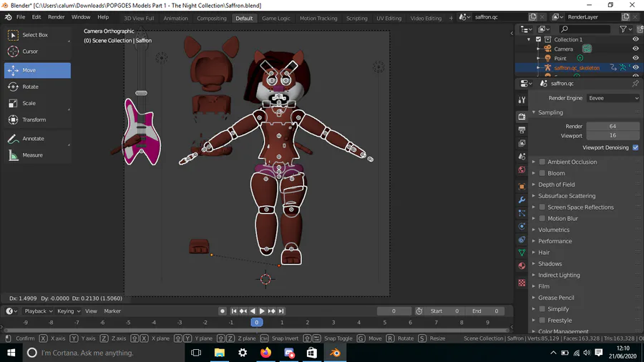The height and width of the screenshot is (362, 644).
Task: Open the Render menu
Action: tap(57, 17)
